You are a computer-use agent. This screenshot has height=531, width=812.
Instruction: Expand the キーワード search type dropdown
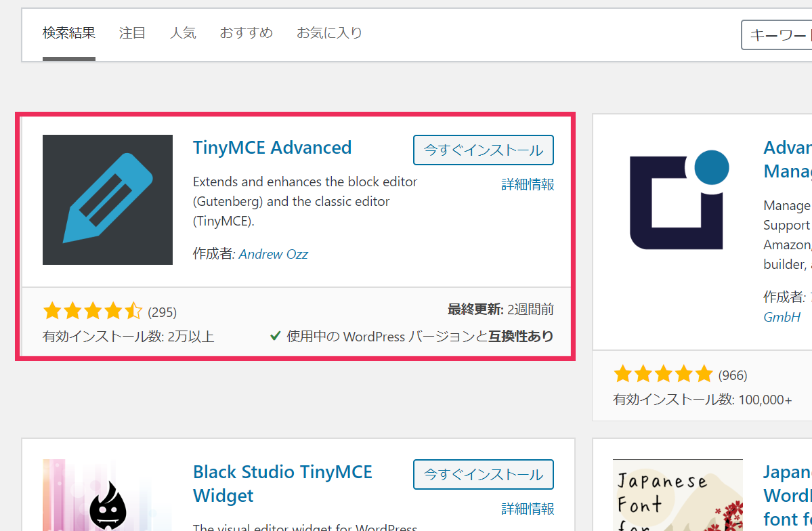[x=777, y=35]
